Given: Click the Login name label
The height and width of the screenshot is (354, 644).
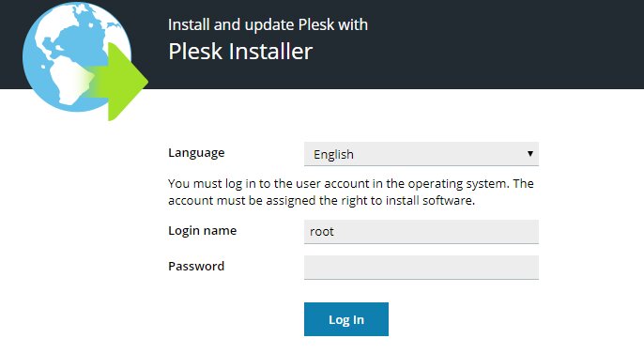Looking at the screenshot, I should [x=203, y=230].
